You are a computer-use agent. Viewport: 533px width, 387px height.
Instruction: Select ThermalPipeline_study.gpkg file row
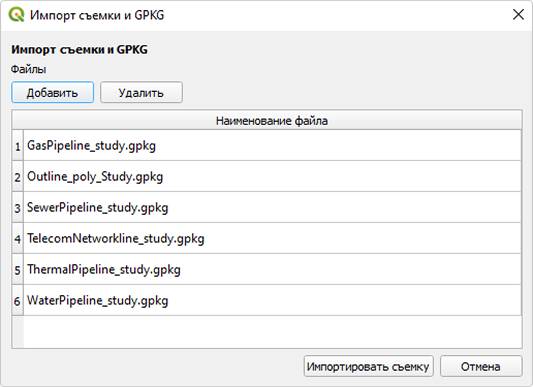click(x=272, y=269)
